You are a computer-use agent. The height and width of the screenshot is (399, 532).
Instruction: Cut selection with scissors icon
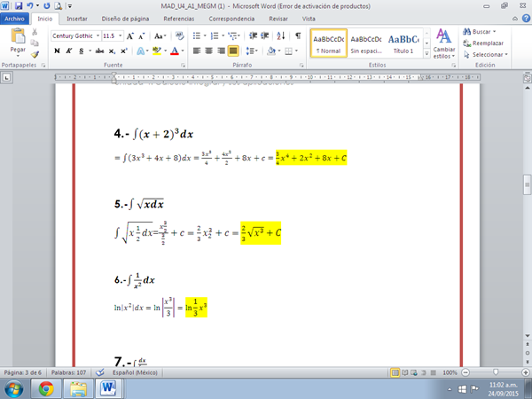(x=35, y=32)
